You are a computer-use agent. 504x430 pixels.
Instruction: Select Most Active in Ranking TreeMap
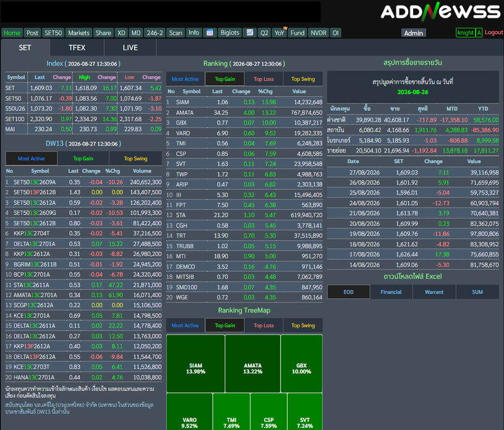pos(185,325)
